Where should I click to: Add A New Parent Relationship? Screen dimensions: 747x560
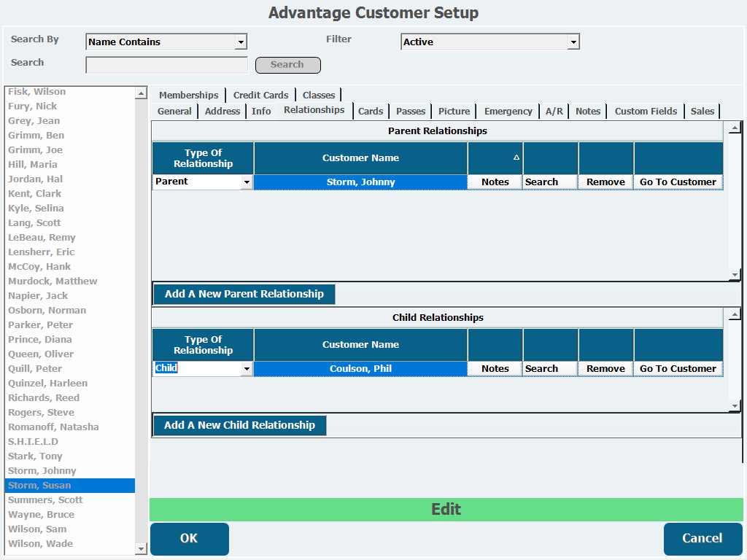tap(244, 295)
